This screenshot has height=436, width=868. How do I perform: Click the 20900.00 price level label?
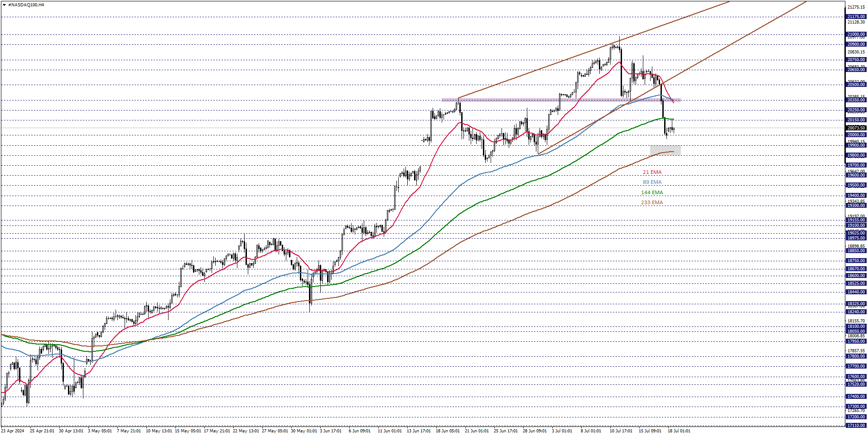coord(856,44)
